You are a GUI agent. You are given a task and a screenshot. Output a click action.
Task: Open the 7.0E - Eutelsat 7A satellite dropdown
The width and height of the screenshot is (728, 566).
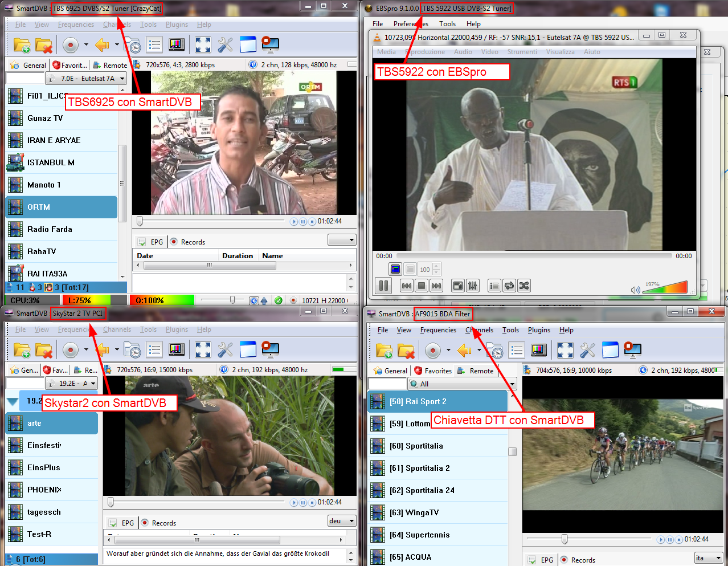(x=87, y=78)
